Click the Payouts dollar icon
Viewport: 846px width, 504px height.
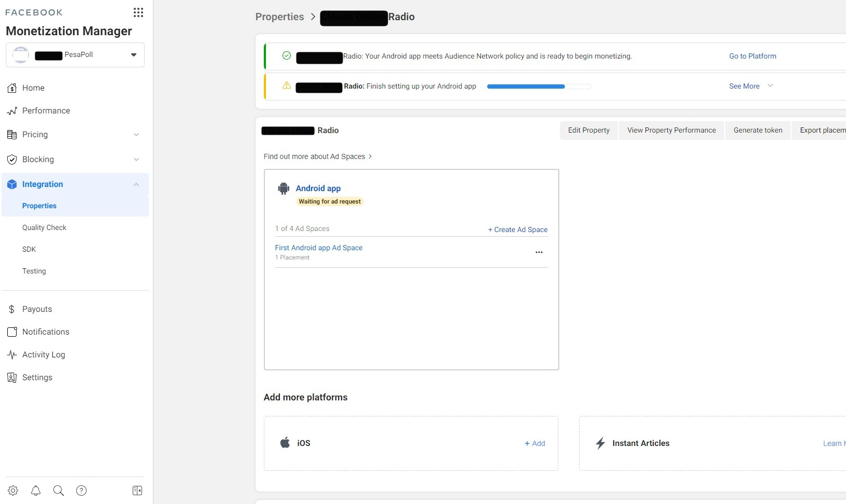(x=12, y=309)
